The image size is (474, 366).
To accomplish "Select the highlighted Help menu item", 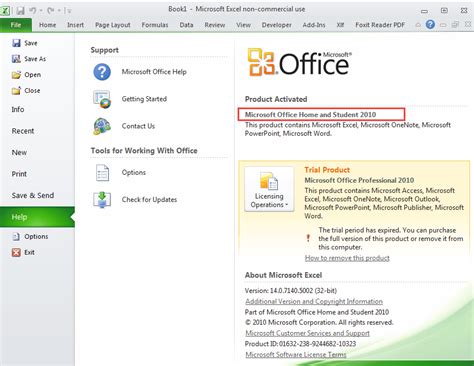I will point(37,217).
